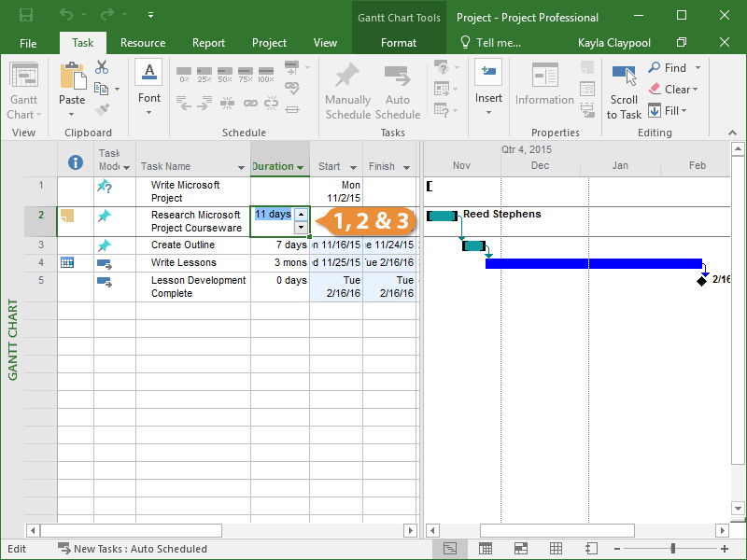Toggle Resource Sheet view in status bar

(x=556, y=549)
